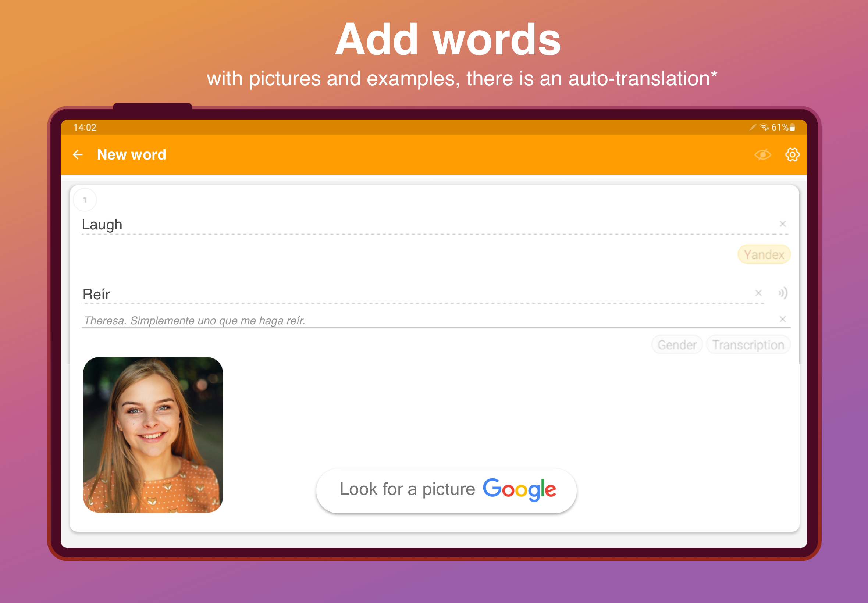Screen dimensions: 868x603
Task: Remove the example sentence with X
Action: coord(783,319)
